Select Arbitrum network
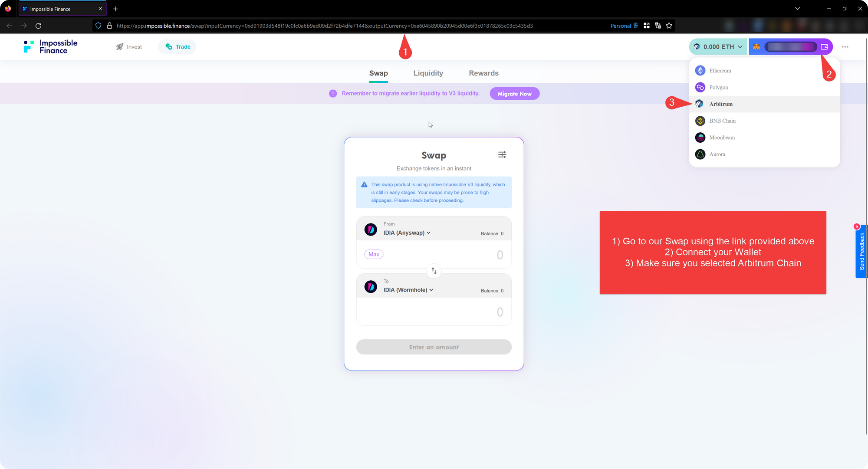The height and width of the screenshot is (469, 868). (x=765, y=104)
